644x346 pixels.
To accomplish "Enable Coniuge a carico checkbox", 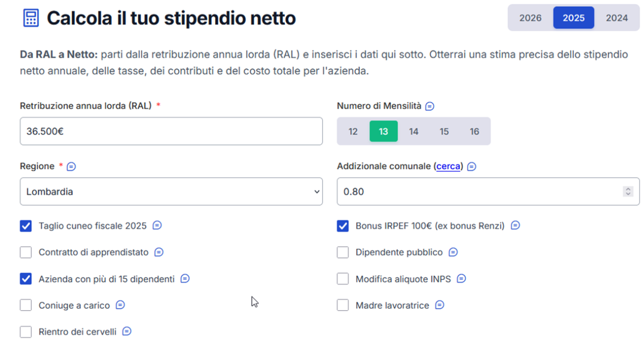I will (x=26, y=305).
